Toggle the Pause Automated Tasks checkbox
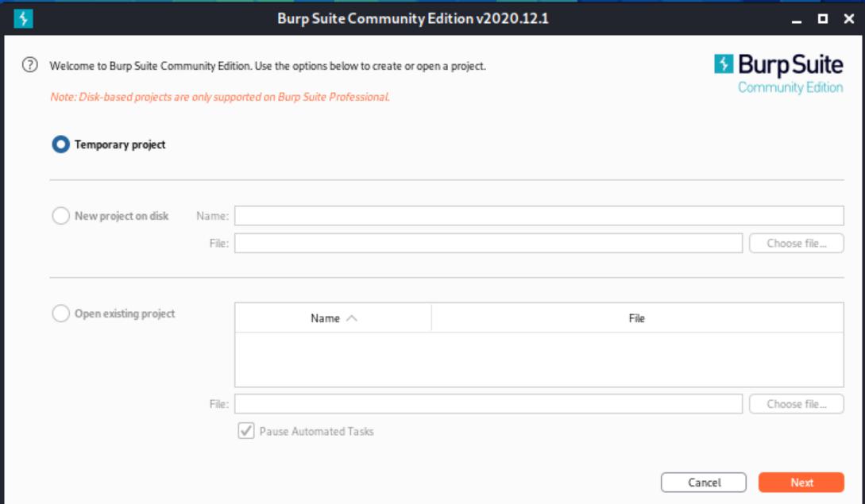This screenshot has height=504, width=865. coord(246,432)
